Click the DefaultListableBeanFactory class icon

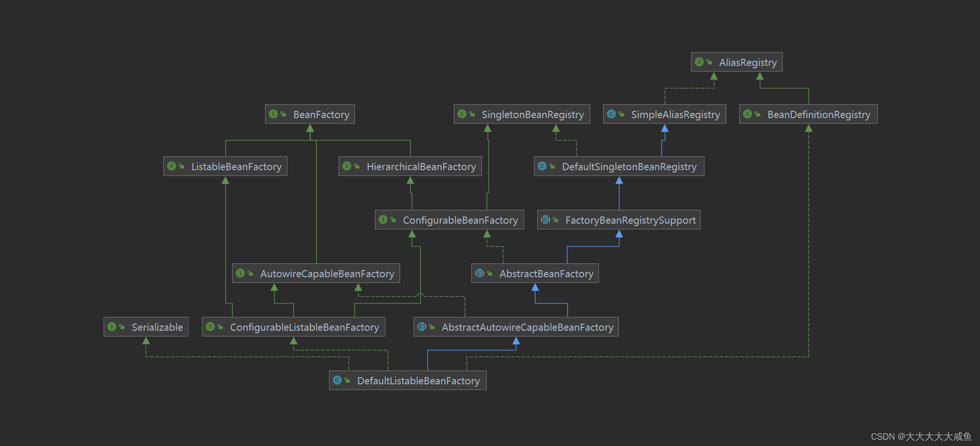pyautogui.click(x=337, y=380)
